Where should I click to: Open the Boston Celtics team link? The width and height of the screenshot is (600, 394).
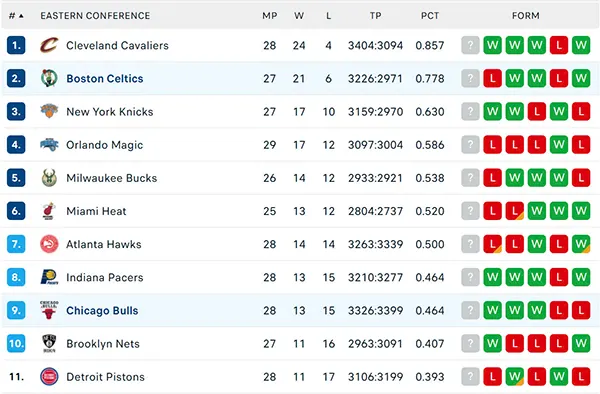pyautogui.click(x=105, y=78)
